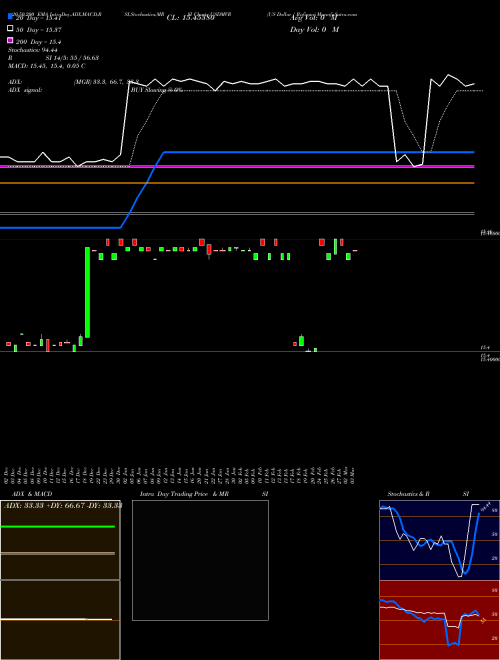Click the tall green candlestick in price chart

[x=88, y=293]
